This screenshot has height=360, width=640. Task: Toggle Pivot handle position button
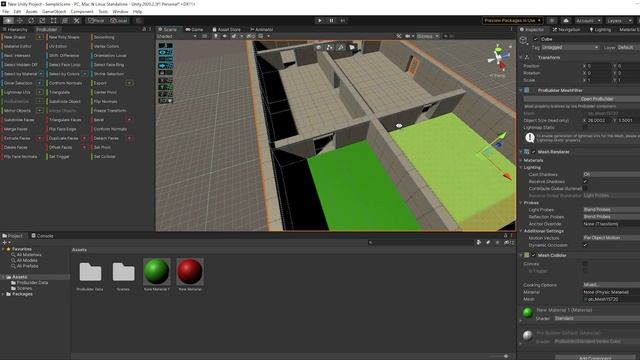tap(96, 20)
